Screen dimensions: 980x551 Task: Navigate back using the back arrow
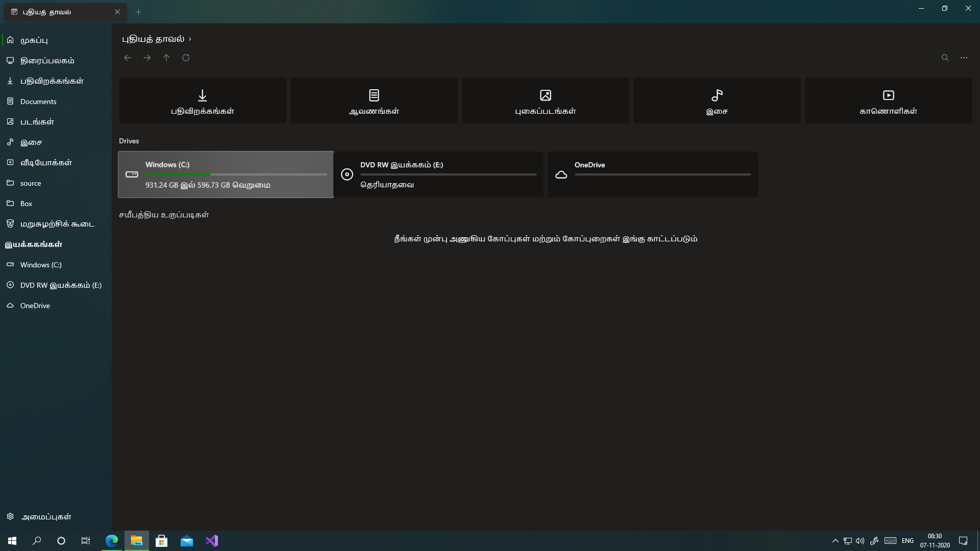tap(128, 58)
